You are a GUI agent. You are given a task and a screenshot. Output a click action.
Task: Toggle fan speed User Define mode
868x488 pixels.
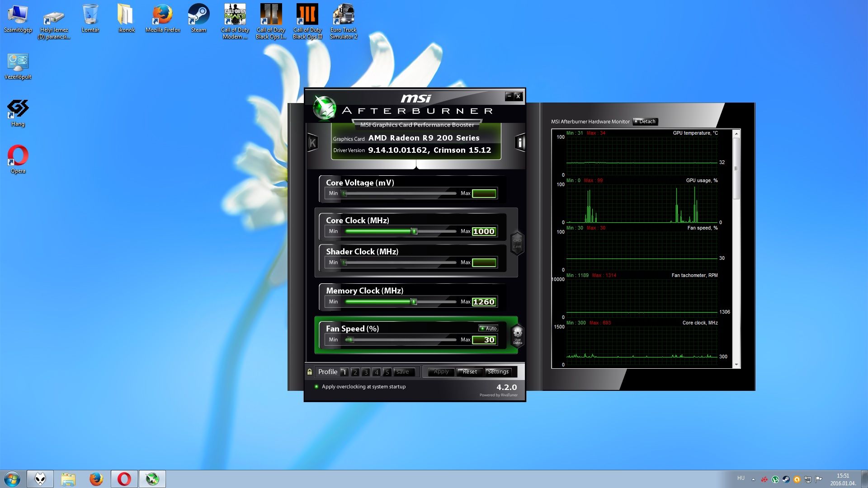coord(517,336)
